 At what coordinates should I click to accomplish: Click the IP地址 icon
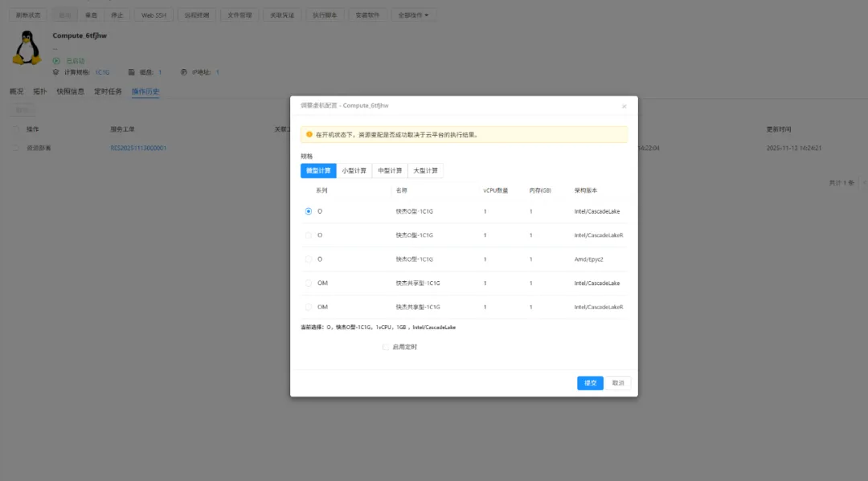point(184,72)
